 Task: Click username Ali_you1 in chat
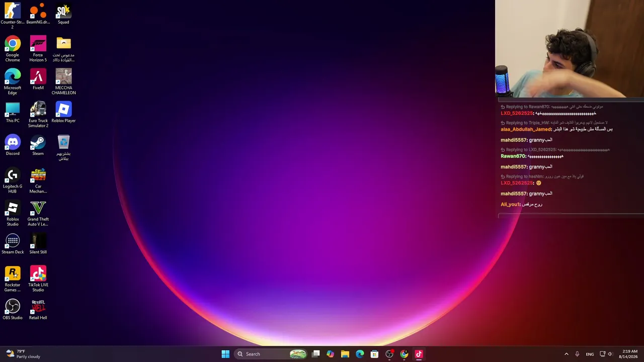click(510, 205)
